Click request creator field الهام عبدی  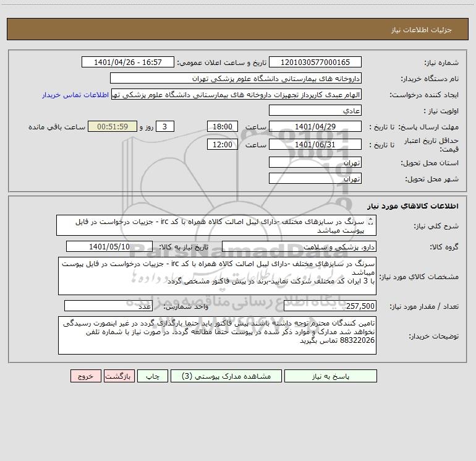tap(237, 95)
